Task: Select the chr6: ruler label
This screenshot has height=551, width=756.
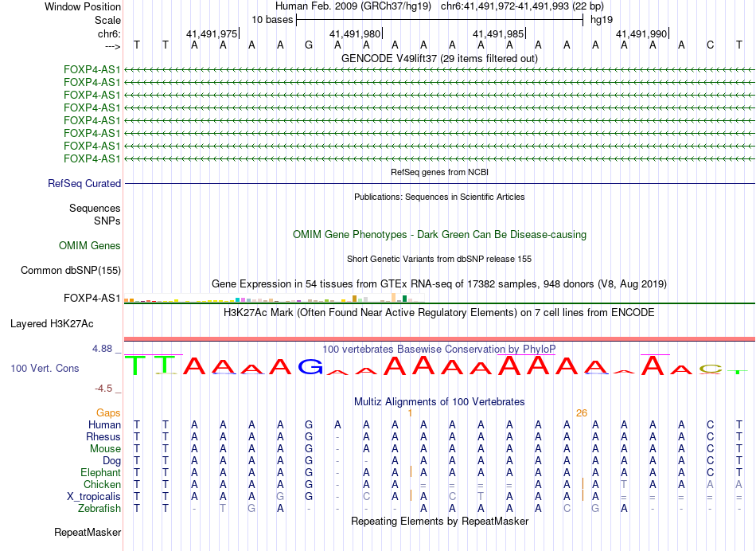Action: pyautogui.click(x=109, y=33)
